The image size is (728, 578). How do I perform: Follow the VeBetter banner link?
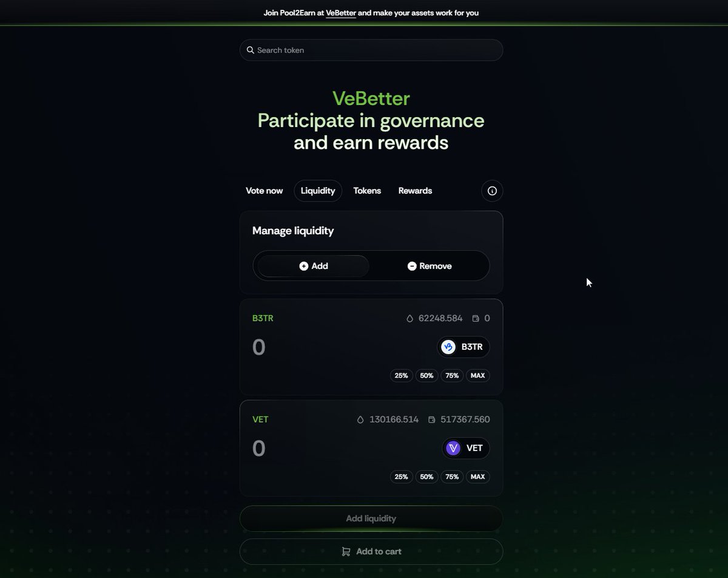[340, 12]
